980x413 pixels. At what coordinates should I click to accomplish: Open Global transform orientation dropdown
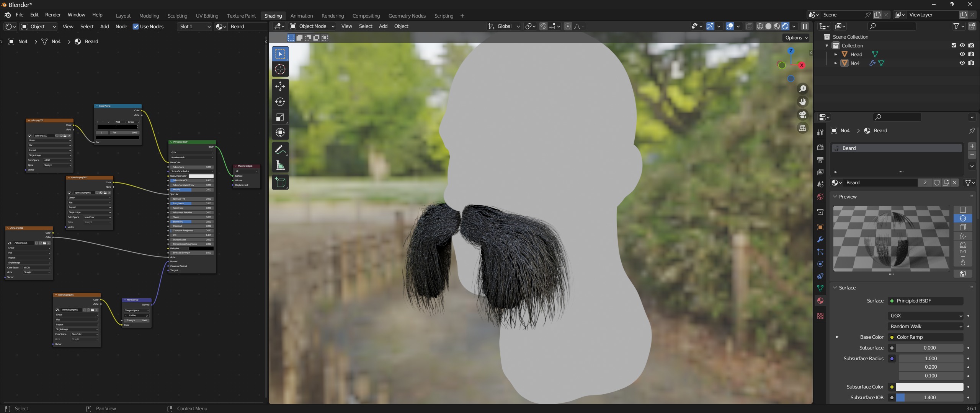click(504, 26)
